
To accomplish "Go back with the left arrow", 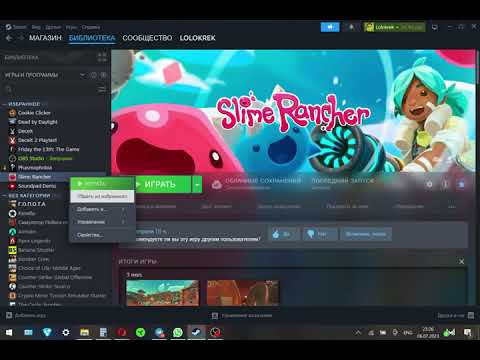I will [9, 38].
